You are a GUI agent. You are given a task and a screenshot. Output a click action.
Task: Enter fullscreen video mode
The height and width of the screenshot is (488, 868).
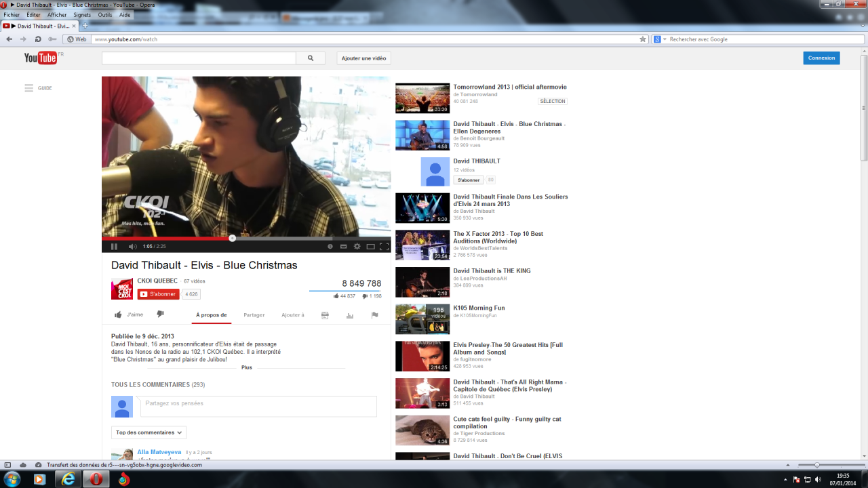[x=384, y=247]
